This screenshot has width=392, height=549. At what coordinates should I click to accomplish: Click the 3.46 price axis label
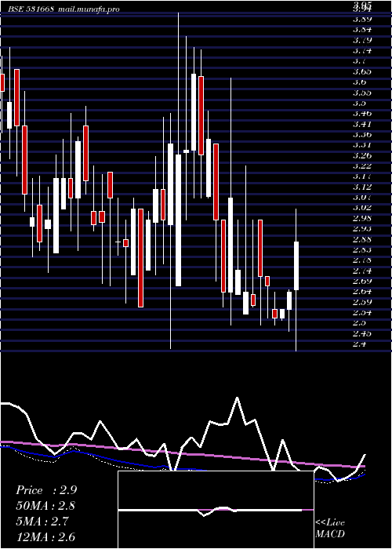coord(362,114)
